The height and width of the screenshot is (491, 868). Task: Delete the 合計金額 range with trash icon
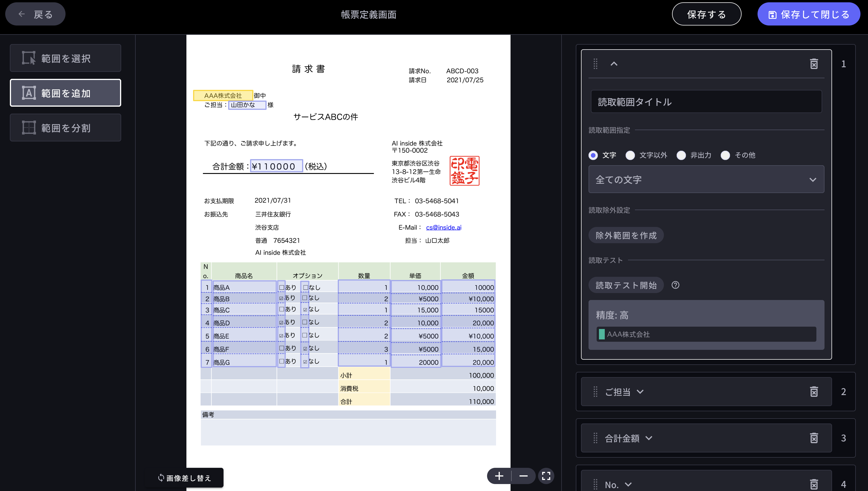pos(814,438)
